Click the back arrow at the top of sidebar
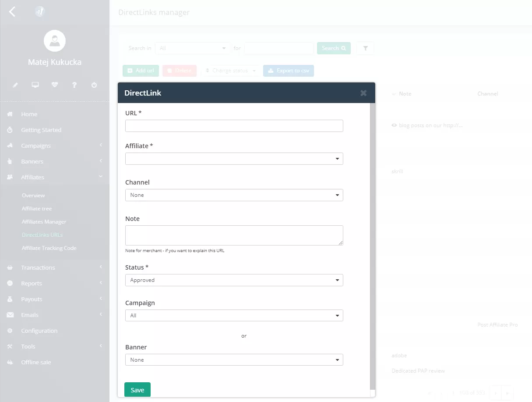Viewport: 532px width, 402px height. click(12, 12)
